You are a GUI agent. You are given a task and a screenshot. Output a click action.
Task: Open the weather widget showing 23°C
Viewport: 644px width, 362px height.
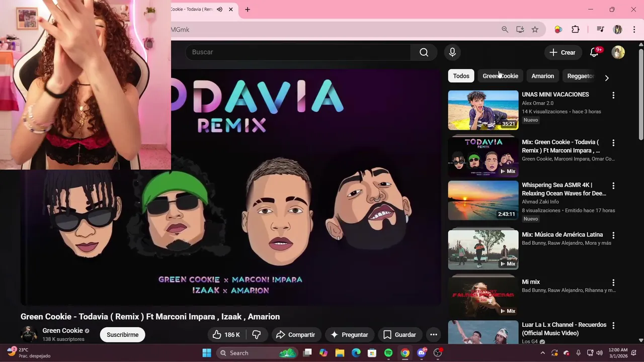pos(29,353)
